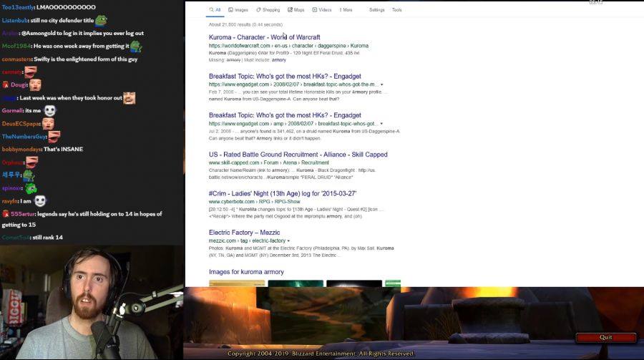This screenshot has width=644, height=360.
Task: Click the conmasters chat username
Action: pos(16,59)
